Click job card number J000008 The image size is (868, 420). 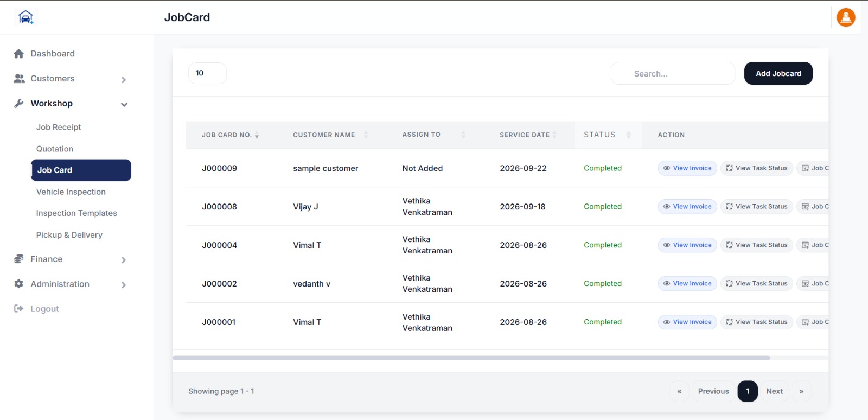click(x=219, y=207)
